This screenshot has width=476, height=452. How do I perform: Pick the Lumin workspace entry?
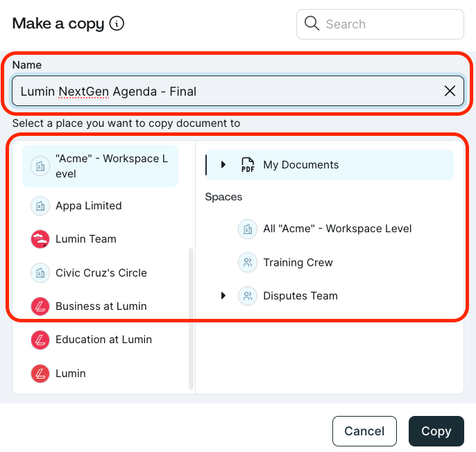tap(100, 374)
